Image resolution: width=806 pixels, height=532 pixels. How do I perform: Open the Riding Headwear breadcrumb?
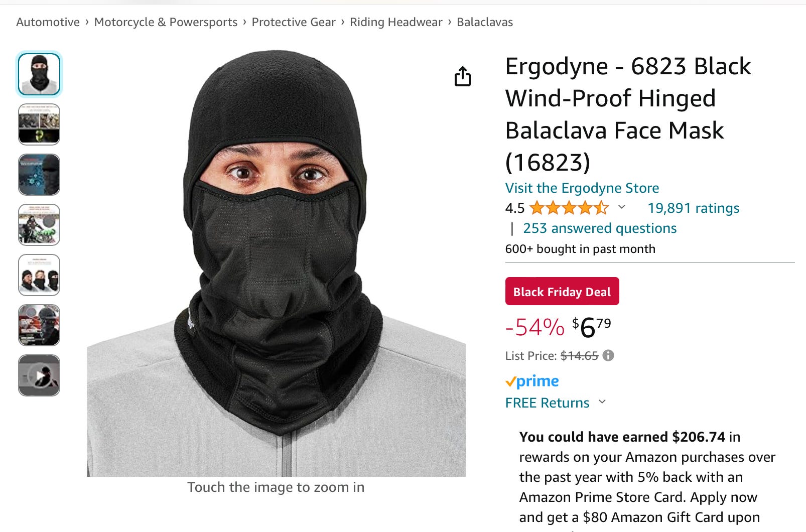pyautogui.click(x=396, y=22)
